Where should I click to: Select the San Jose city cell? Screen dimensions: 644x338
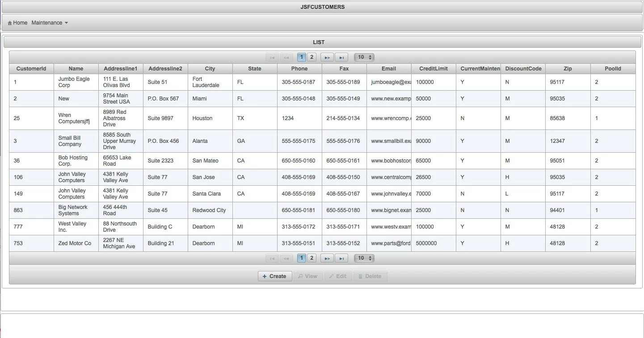click(x=210, y=177)
